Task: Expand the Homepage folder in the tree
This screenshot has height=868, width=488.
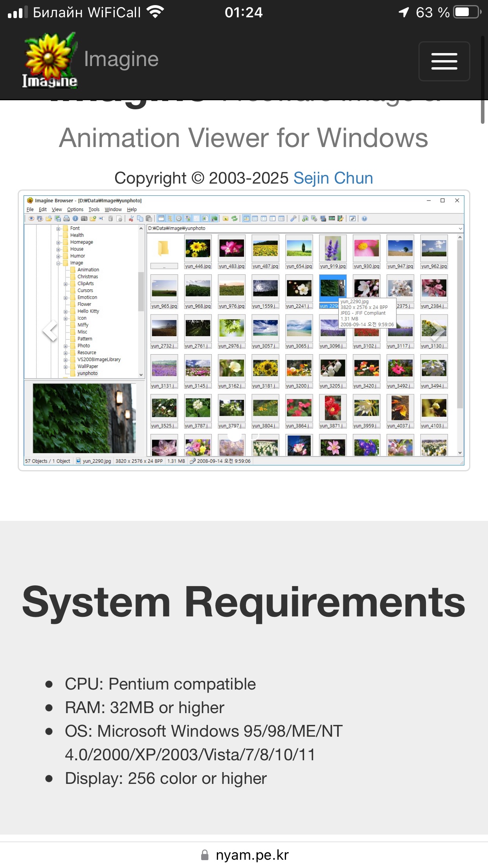Action: pos(58,243)
